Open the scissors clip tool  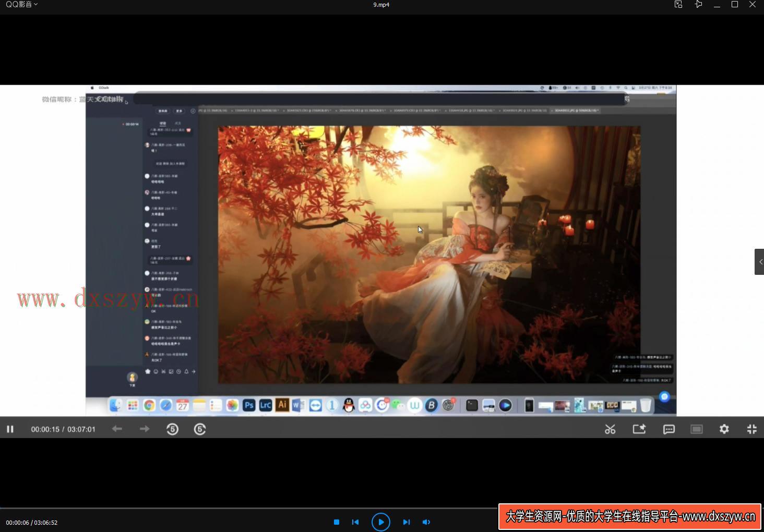coord(610,429)
